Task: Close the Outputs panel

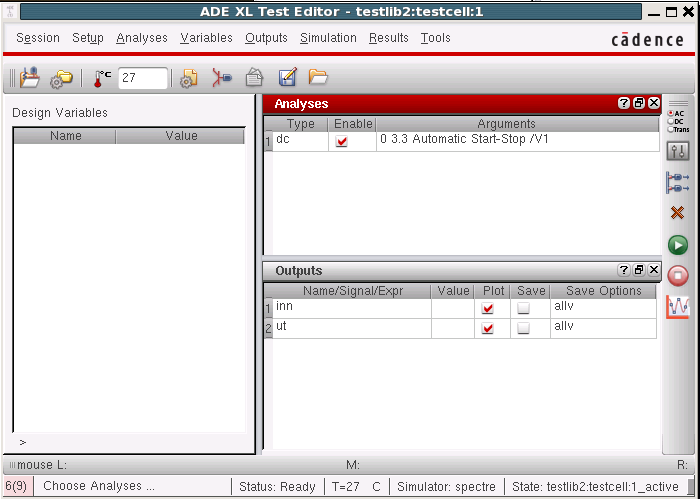Action: (x=654, y=270)
